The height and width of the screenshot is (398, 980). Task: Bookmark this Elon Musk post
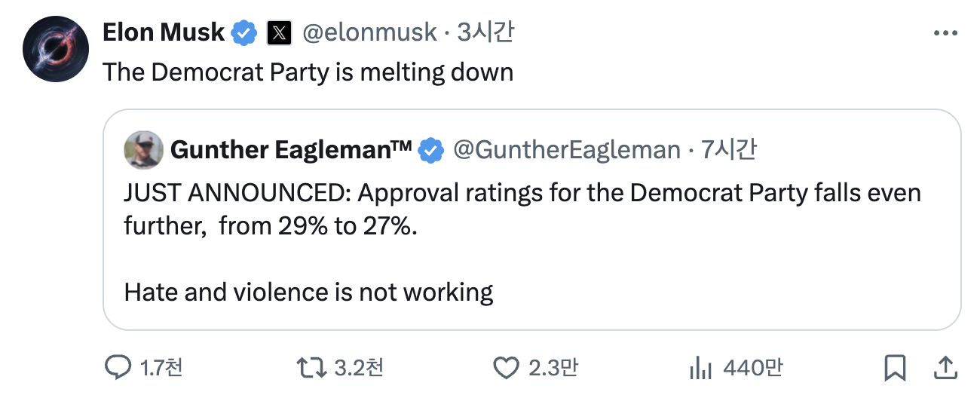point(895,367)
